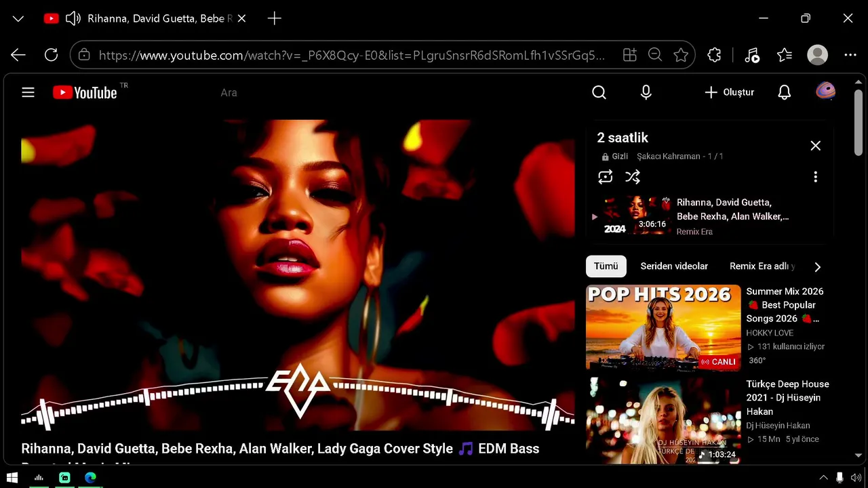This screenshot has height=488, width=868.
Task: Open a new browser tab
Action: click(275, 18)
